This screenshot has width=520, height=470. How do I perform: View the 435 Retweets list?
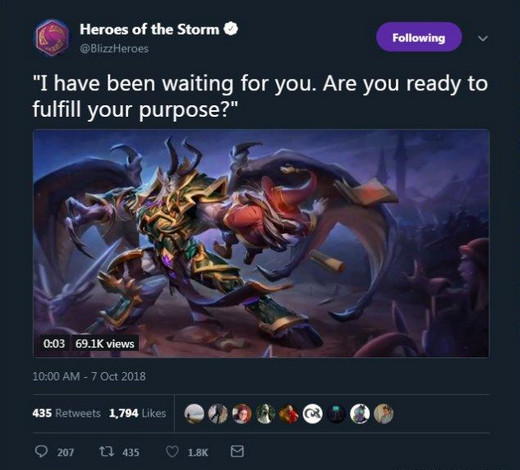click(66, 413)
